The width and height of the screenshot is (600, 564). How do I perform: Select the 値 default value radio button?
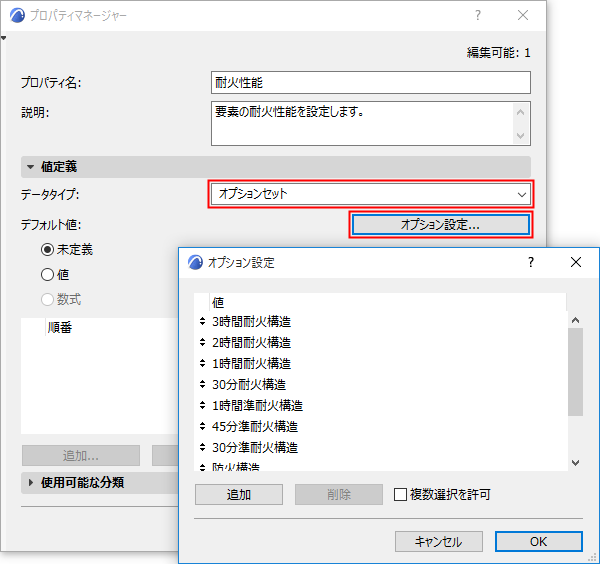47,275
